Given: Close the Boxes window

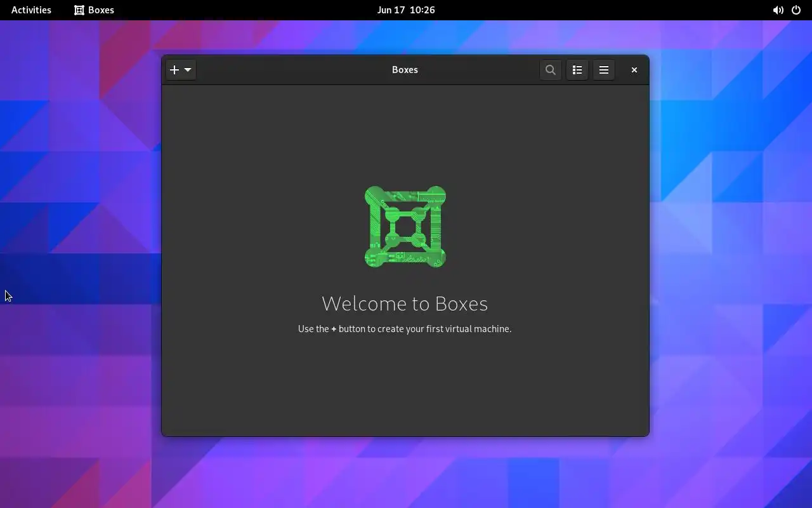Looking at the screenshot, I should [x=634, y=70].
